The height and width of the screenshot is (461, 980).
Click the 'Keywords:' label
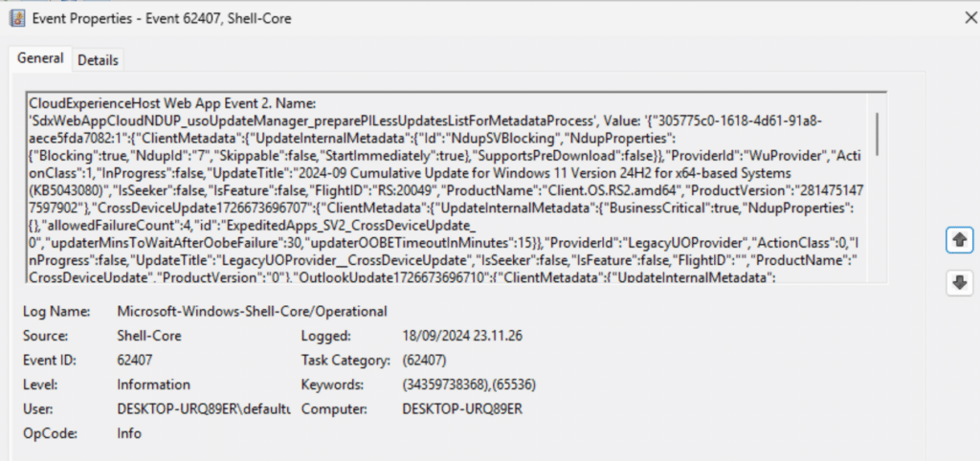(x=332, y=384)
